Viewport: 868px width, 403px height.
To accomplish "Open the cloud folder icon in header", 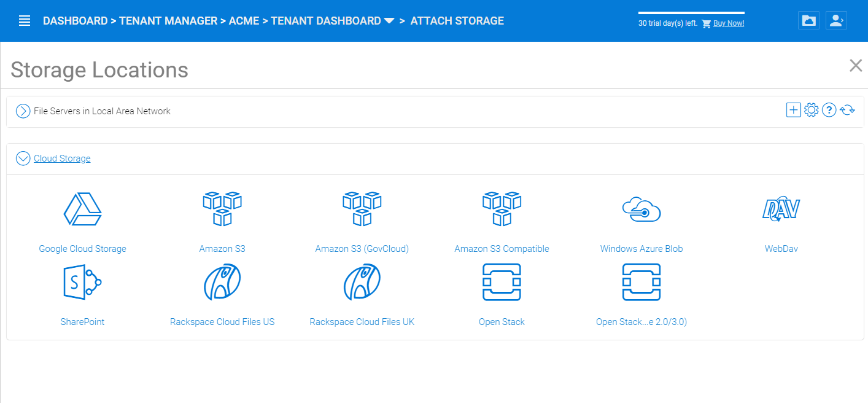I will (808, 20).
